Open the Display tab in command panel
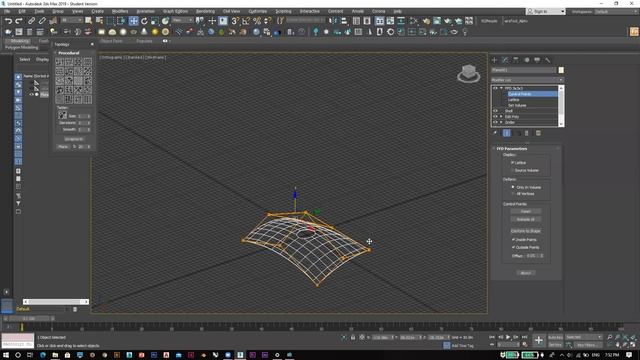This screenshot has width=640, height=360. pos(537,60)
